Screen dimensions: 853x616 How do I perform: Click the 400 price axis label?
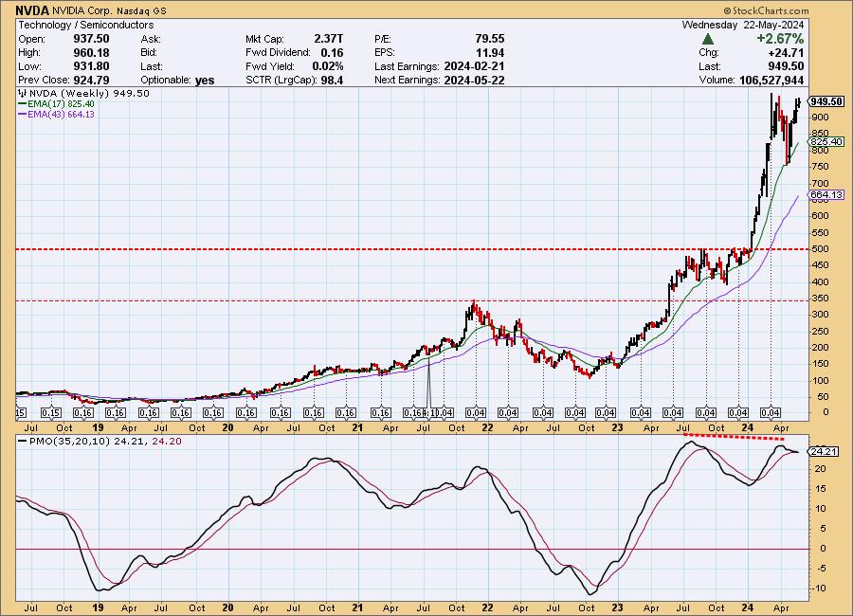pyautogui.click(x=819, y=281)
